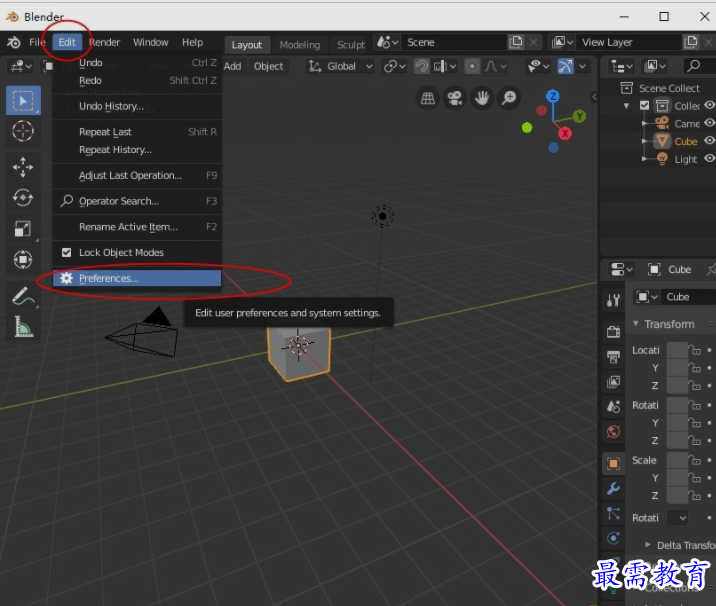This screenshot has height=606, width=716.
Task: Click the zoom magnifier view button
Action: point(509,98)
